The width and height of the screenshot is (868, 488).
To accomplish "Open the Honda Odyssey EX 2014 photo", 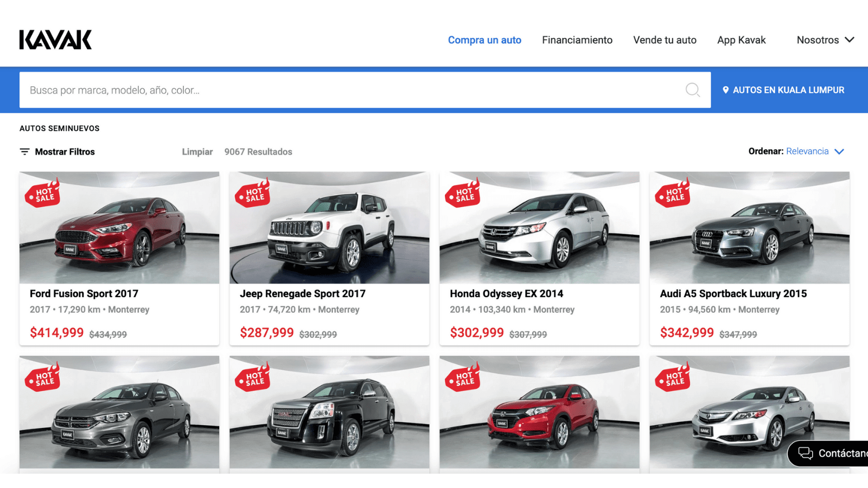I will [540, 228].
